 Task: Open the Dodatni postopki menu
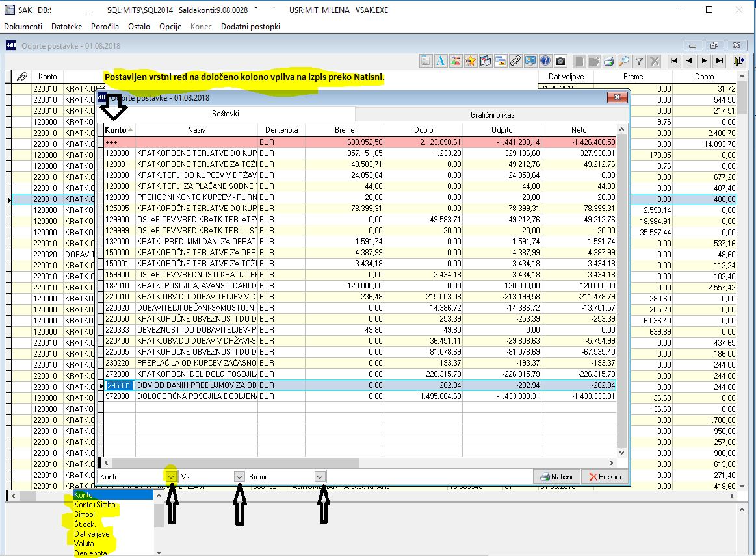click(250, 27)
